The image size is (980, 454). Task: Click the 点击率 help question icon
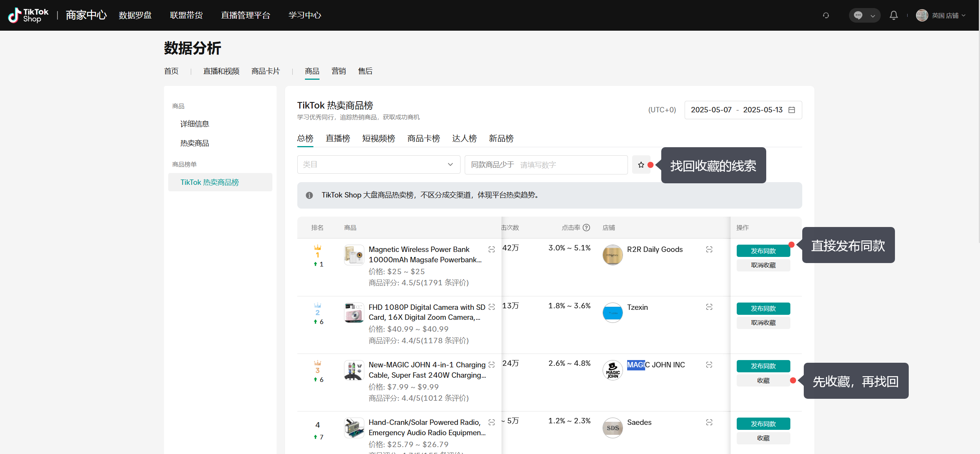pos(587,228)
